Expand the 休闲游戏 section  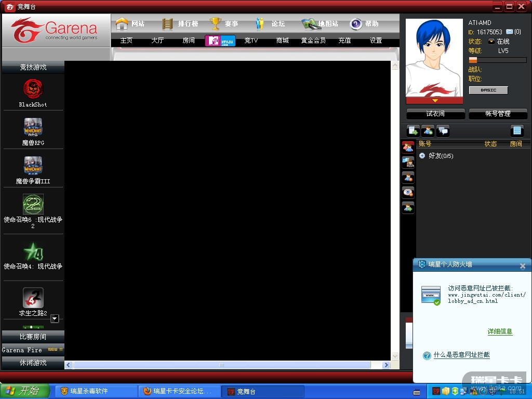tap(33, 363)
